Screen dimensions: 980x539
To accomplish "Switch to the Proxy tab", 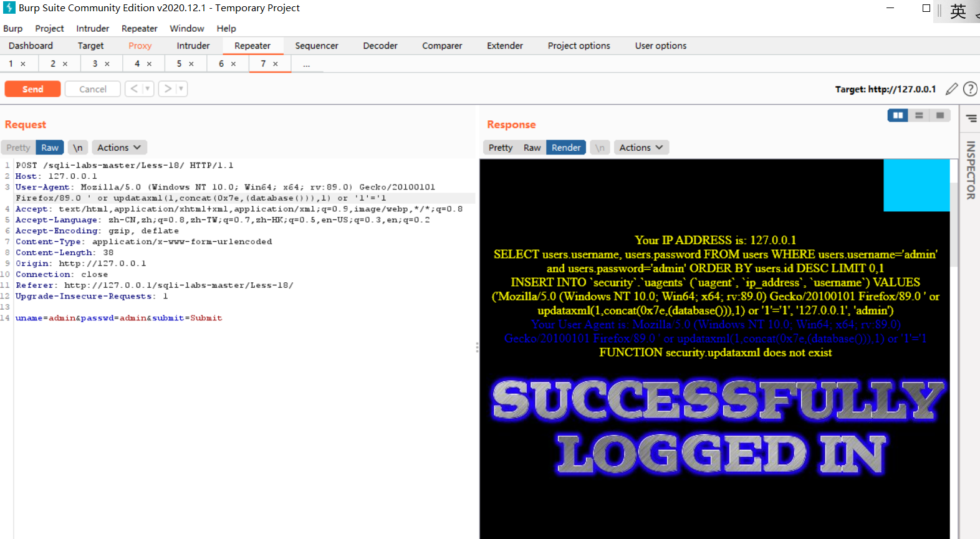I will click(x=140, y=45).
